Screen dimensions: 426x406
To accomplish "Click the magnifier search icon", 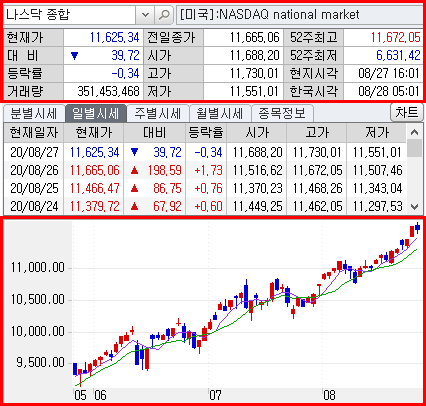I will (x=164, y=15).
